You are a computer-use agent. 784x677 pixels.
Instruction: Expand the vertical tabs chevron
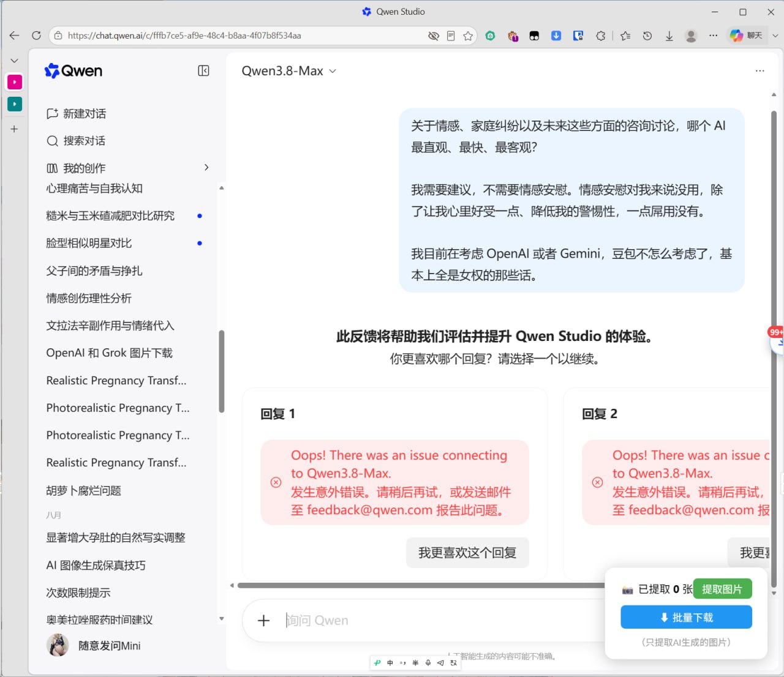pos(14,61)
